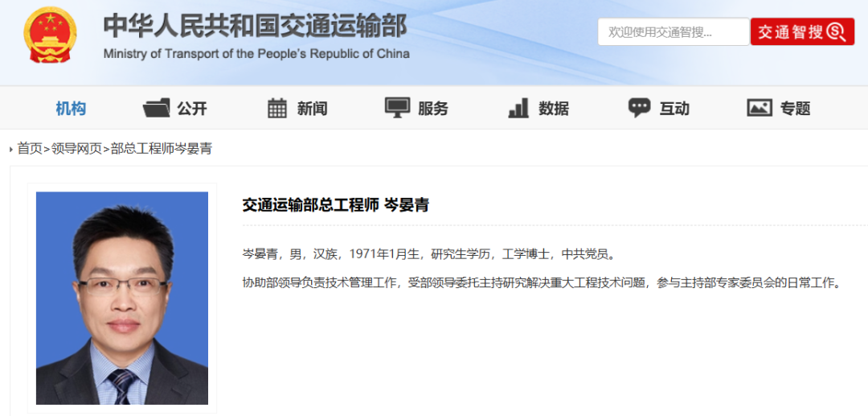Image resolution: width=868 pixels, height=416 pixels.
Task: Focus the 欢迎使用交通智搜 search field
Action: tap(674, 32)
